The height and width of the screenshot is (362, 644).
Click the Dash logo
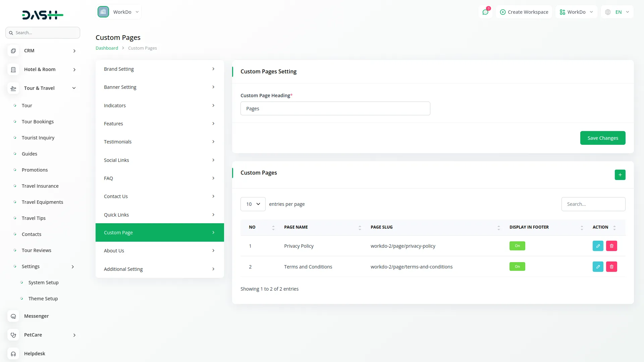click(43, 15)
